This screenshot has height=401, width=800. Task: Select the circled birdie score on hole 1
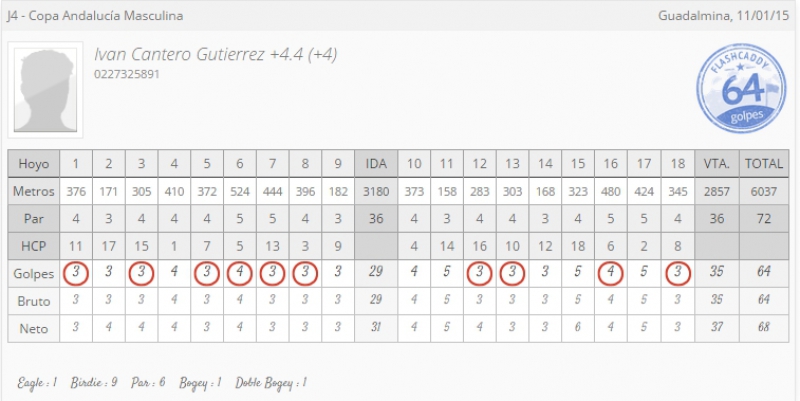[x=76, y=273]
